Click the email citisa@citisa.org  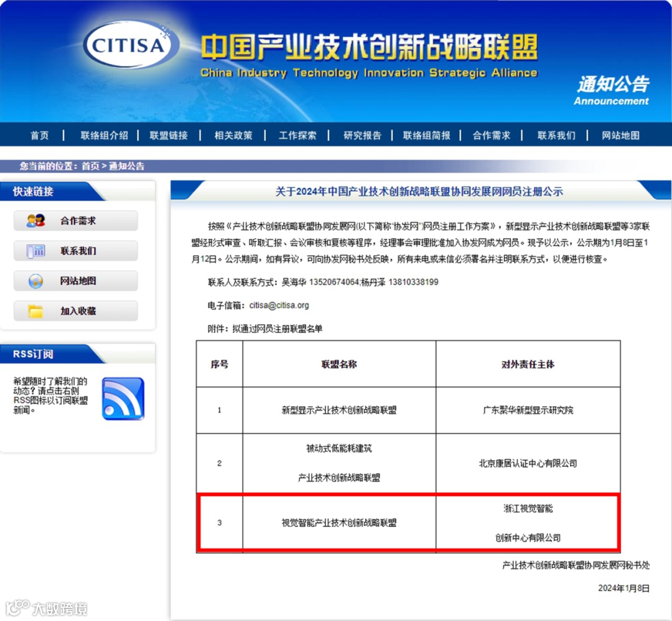pos(279,305)
